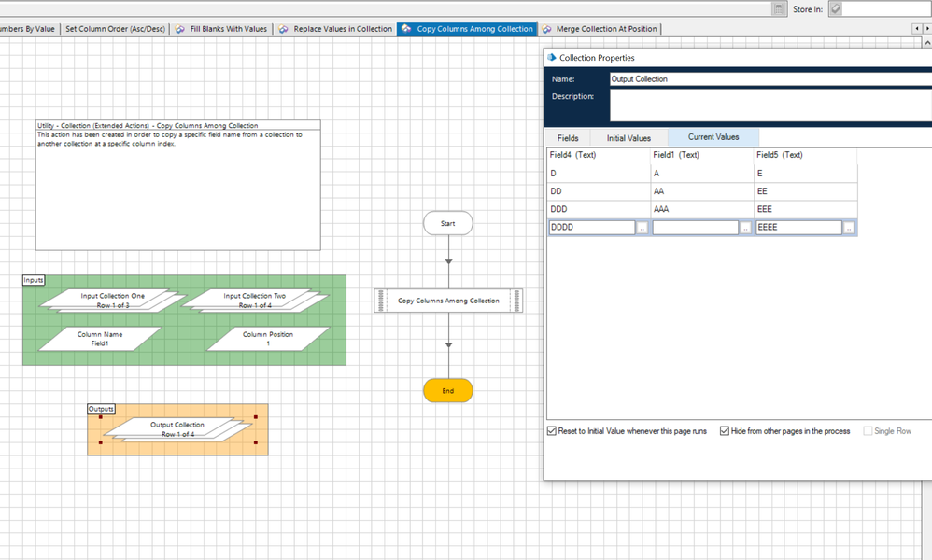The width and height of the screenshot is (932, 560).
Task: Click the calculator icon beside Store In
Action: click(x=779, y=8)
